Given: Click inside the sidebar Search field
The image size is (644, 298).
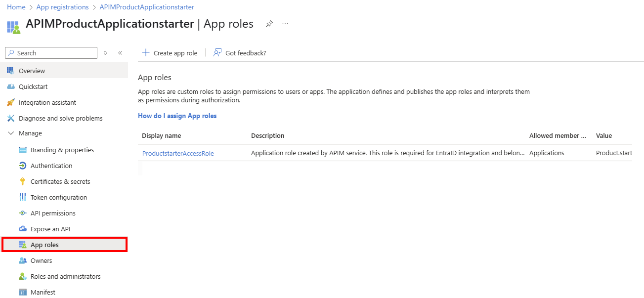Looking at the screenshot, I should pos(49,52).
